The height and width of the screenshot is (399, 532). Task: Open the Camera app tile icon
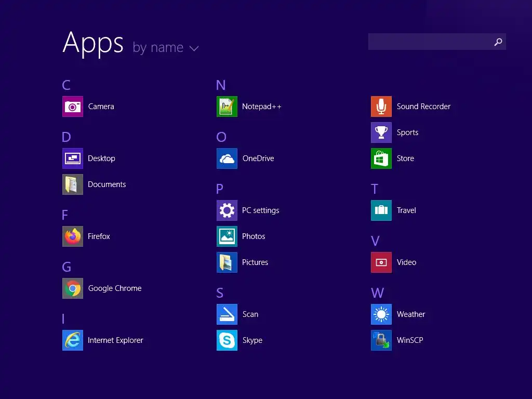pos(73,107)
